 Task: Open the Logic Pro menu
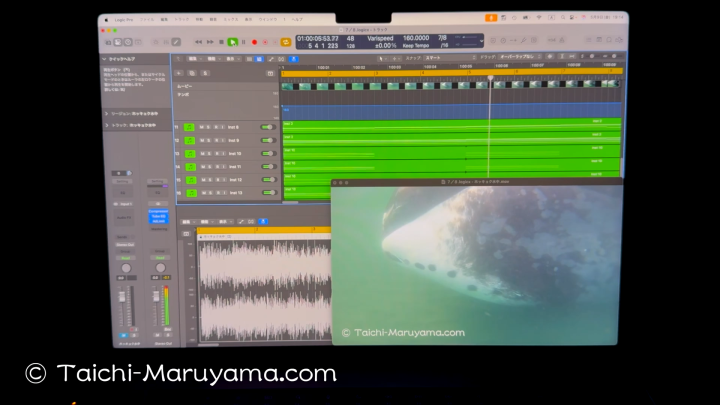click(124, 20)
